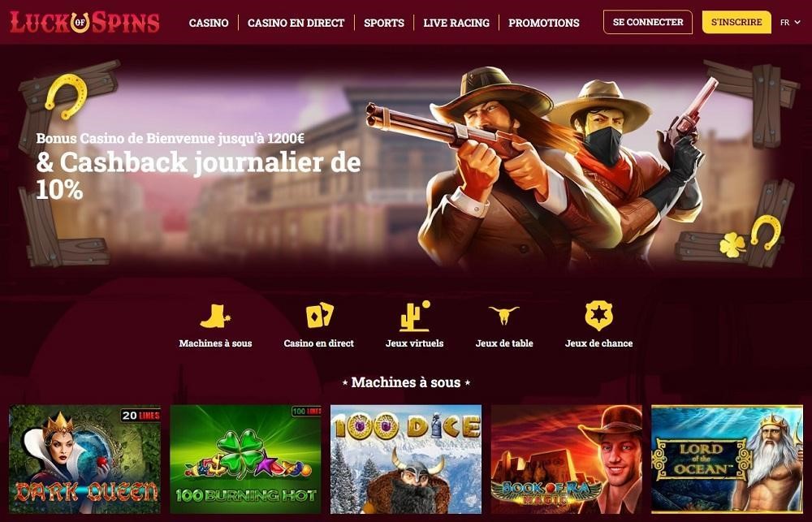Click the Se connecter button
812x522 pixels.
[648, 22]
